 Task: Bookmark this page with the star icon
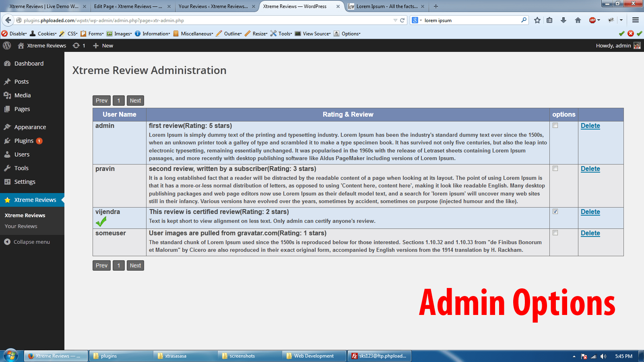coord(537,20)
